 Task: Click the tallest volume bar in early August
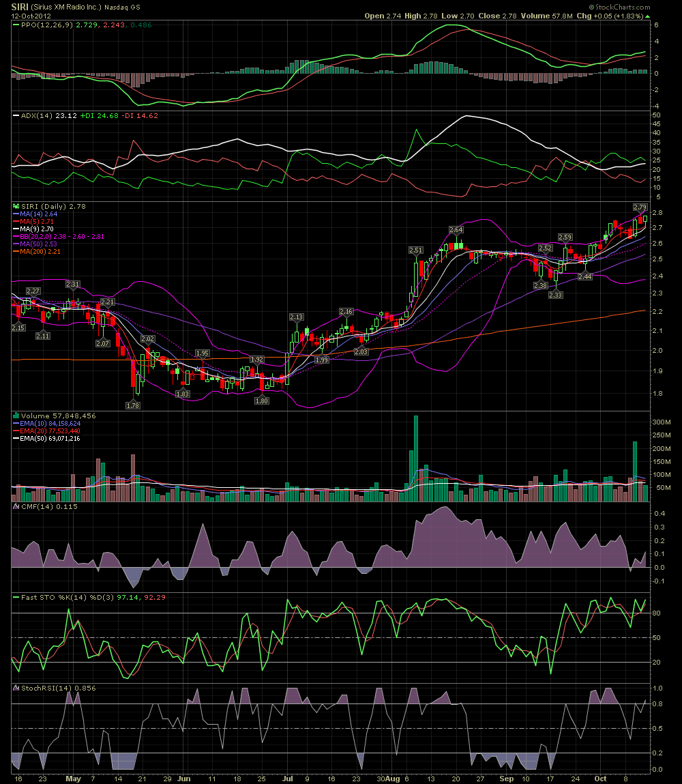[x=416, y=458]
